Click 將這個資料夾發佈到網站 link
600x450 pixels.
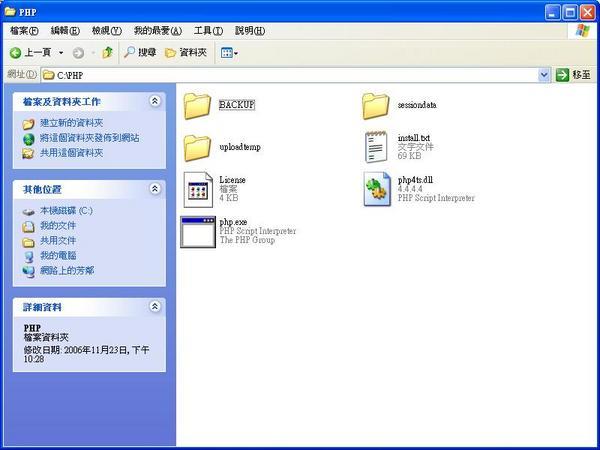[90, 138]
